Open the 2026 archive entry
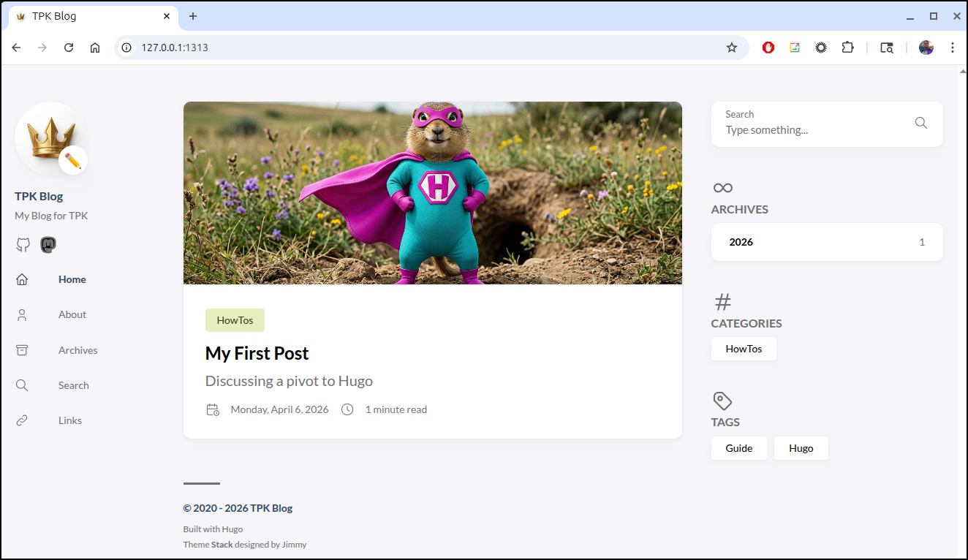Viewport: 968px width, 560px height. pos(826,242)
